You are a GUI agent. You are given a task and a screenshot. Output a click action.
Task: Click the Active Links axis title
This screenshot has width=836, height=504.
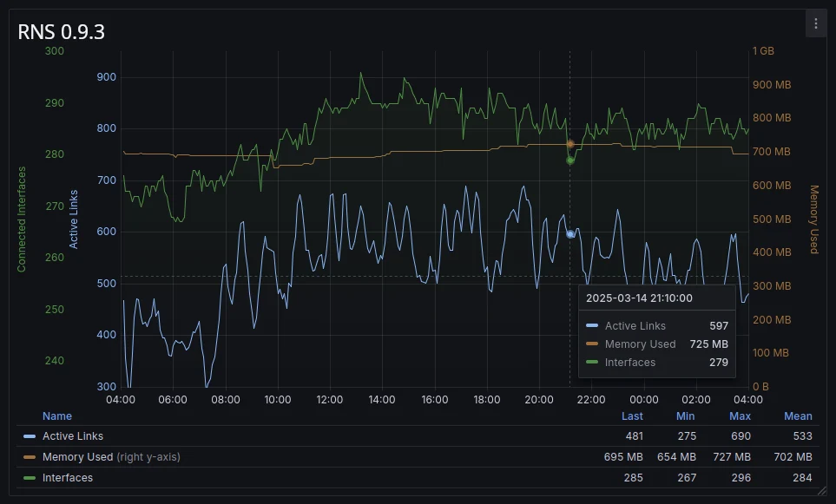pos(74,219)
